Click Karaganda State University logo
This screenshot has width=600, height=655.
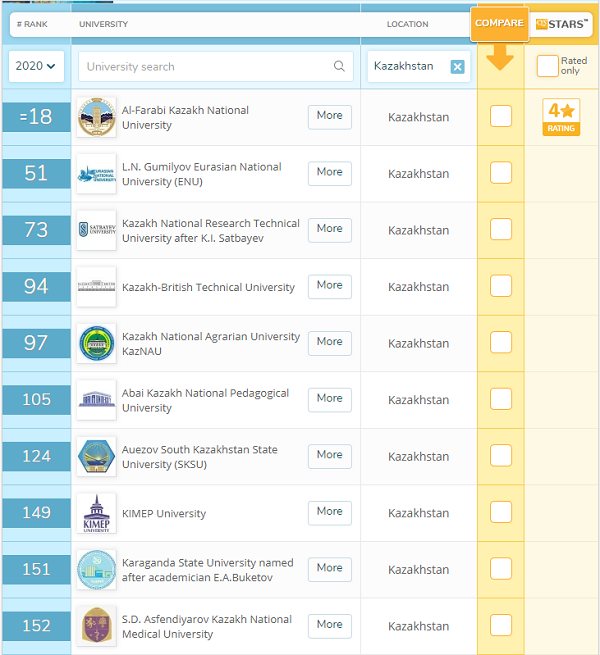97,569
